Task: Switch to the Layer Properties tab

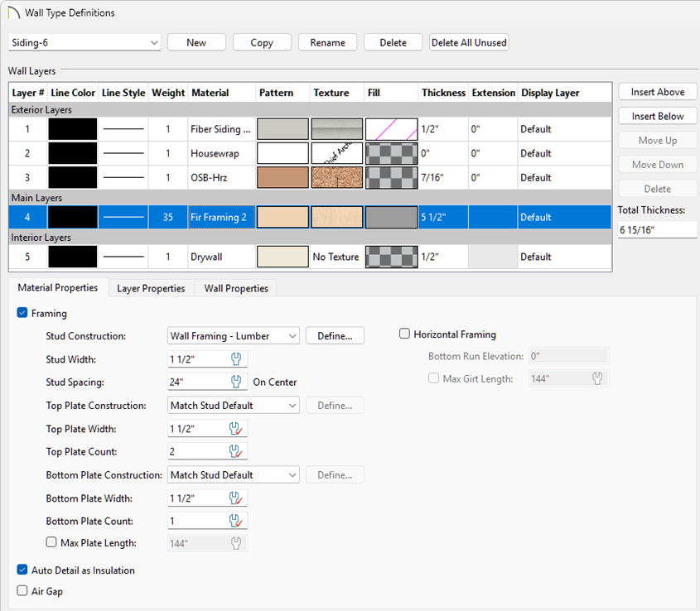Action: tap(151, 288)
